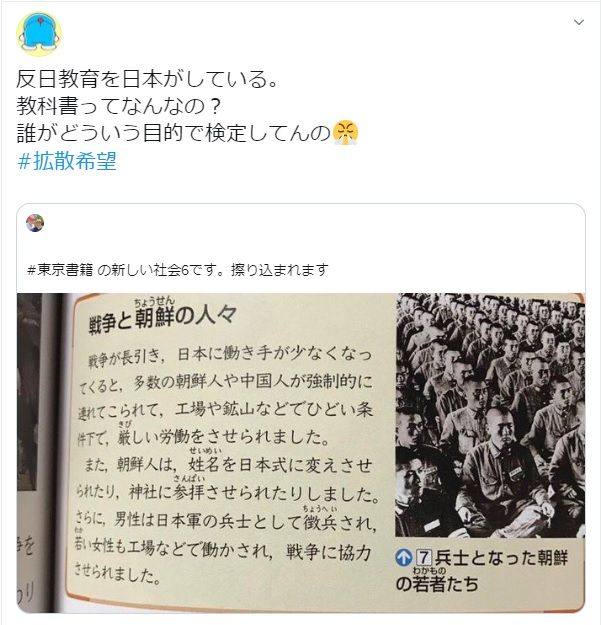
Task: Open the quoted tweet text の新しい社会6です。擦り込まれます
Action: click(213, 270)
